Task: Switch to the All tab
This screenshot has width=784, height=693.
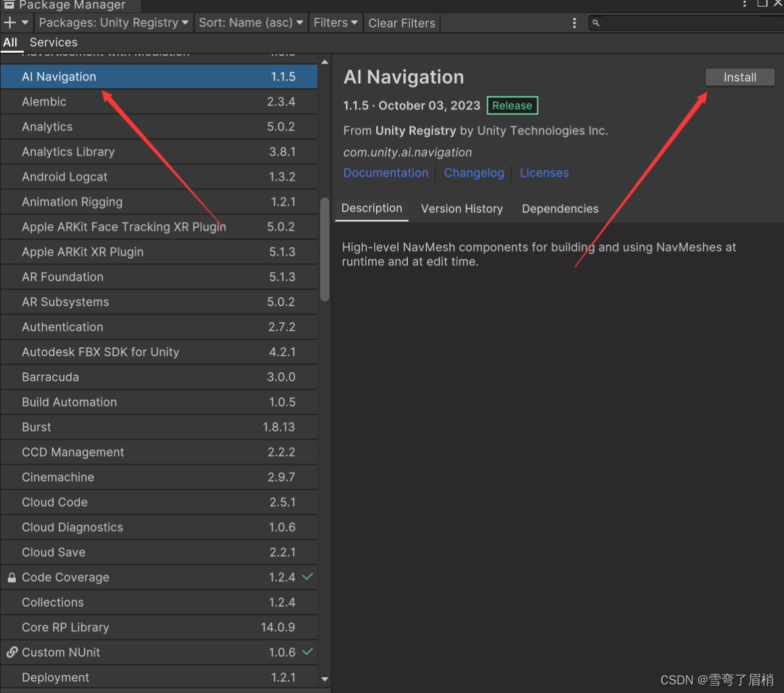Action: (x=10, y=42)
